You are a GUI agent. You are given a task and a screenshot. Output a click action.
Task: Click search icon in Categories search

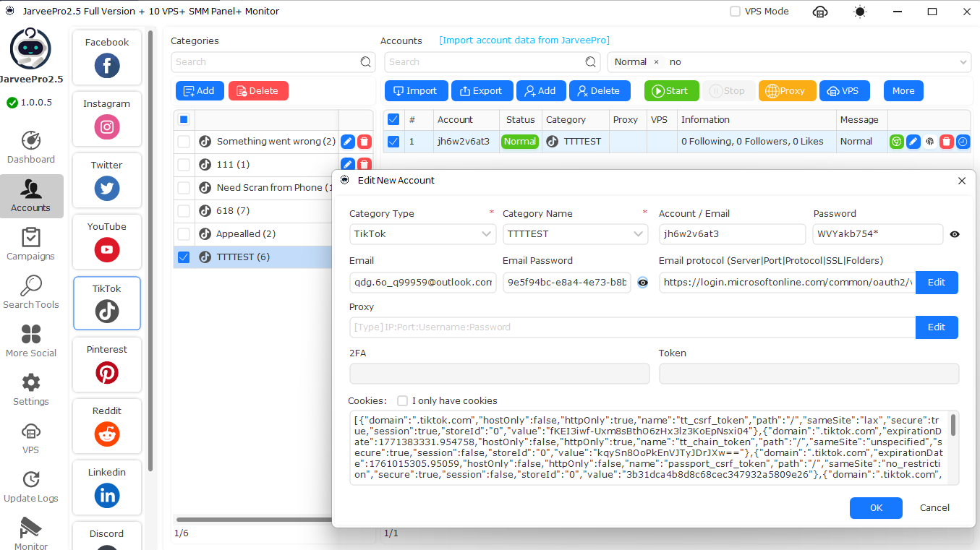pyautogui.click(x=366, y=62)
